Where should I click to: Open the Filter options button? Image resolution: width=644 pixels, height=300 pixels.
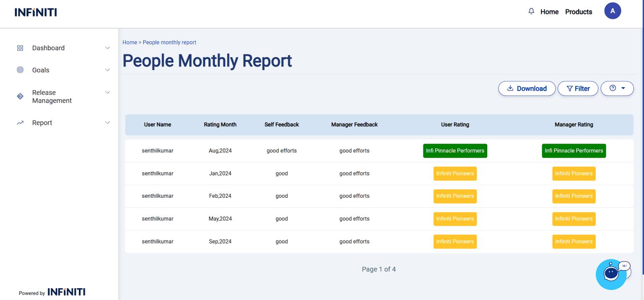pos(578,88)
